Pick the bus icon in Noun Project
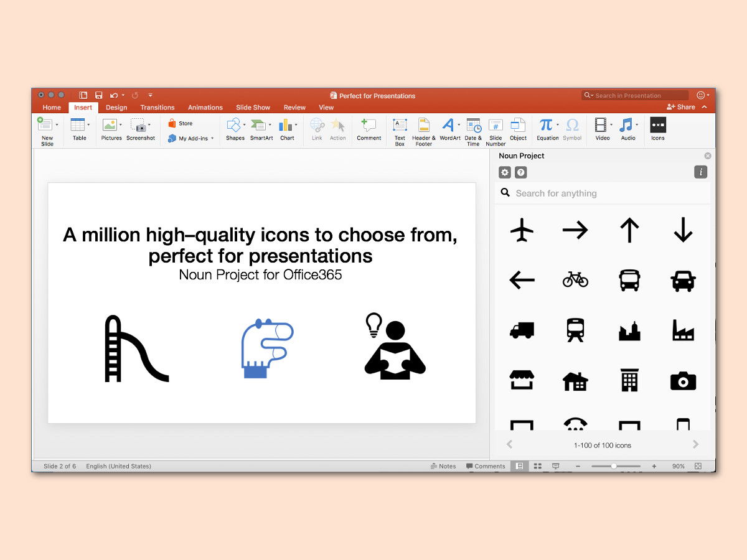The width and height of the screenshot is (747, 560). [x=629, y=280]
